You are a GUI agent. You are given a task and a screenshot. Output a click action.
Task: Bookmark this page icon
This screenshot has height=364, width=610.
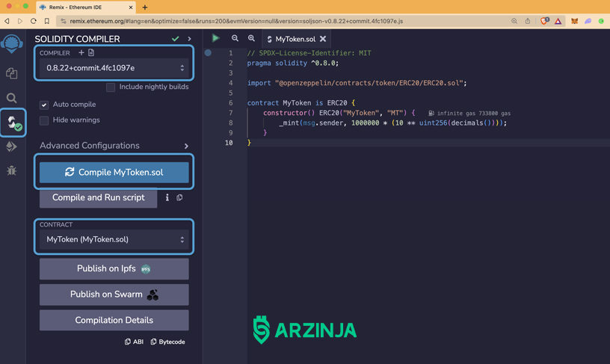pyautogui.click(x=46, y=21)
